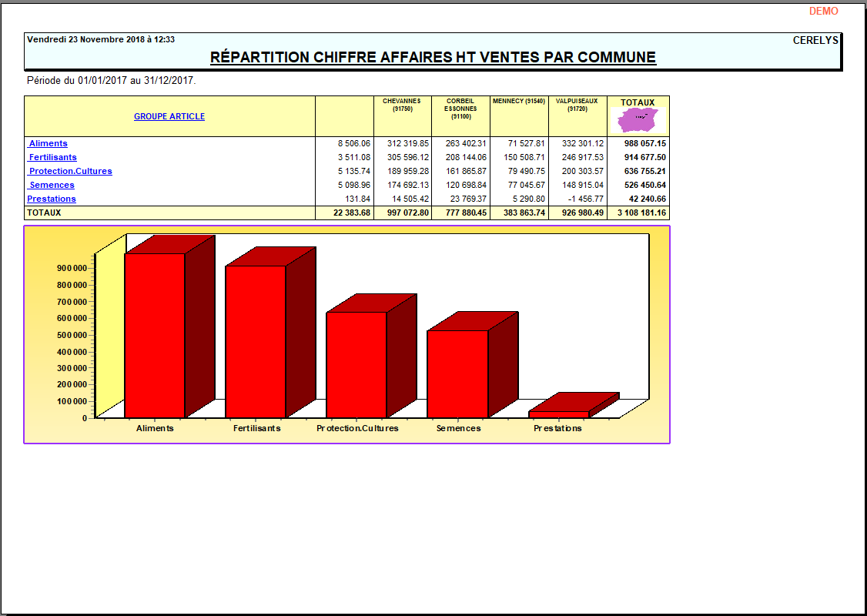Viewport: 867px width, 616px height.
Task: Click the GROUPE ARTICLE header link
Action: pos(169,116)
